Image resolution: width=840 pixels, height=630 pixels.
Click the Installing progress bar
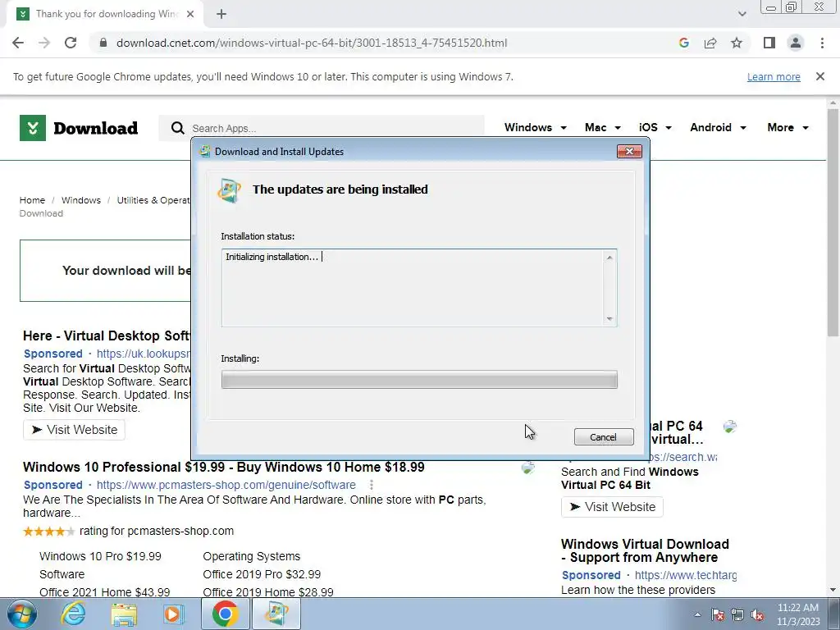[x=419, y=380]
